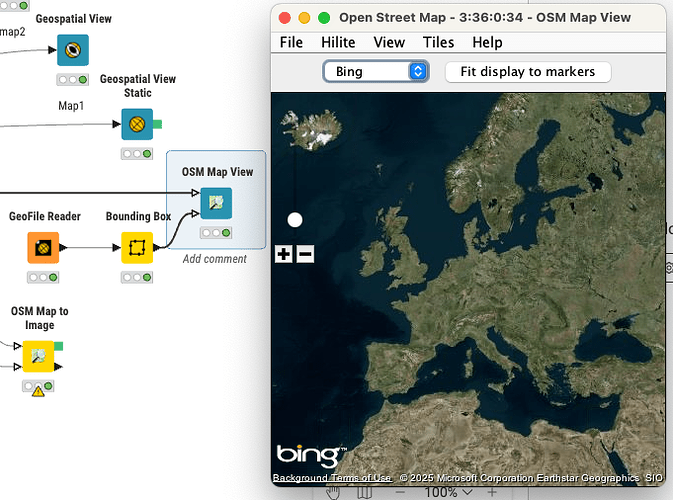
Task: Click the status lights under GeoFile Reader
Action: coord(43,278)
